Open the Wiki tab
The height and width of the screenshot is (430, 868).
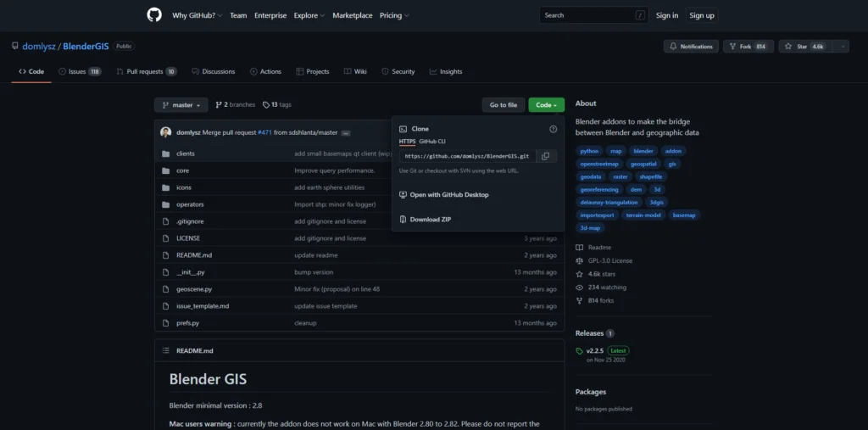355,71
